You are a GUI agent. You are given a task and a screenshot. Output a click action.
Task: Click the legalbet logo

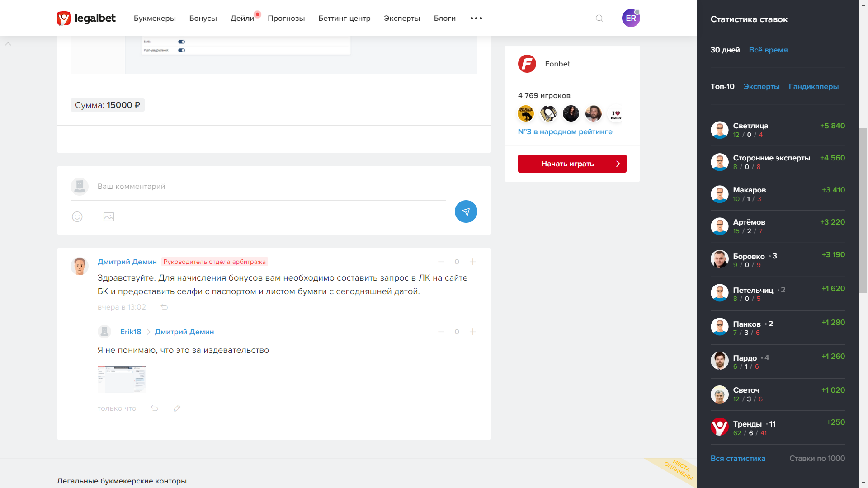(x=86, y=19)
